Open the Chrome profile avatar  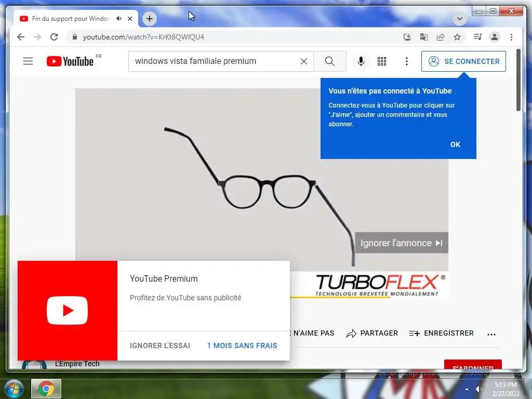pyautogui.click(x=495, y=37)
